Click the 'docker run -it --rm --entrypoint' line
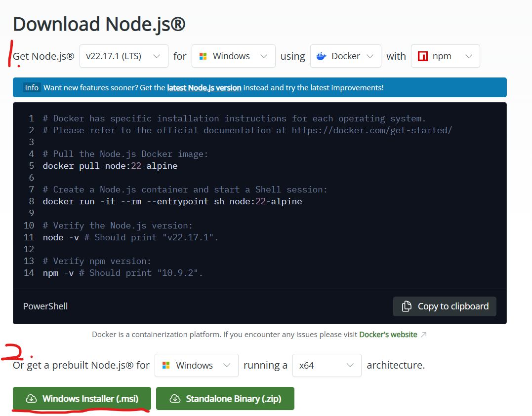The width and height of the screenshot is (532, 416). 172,201
